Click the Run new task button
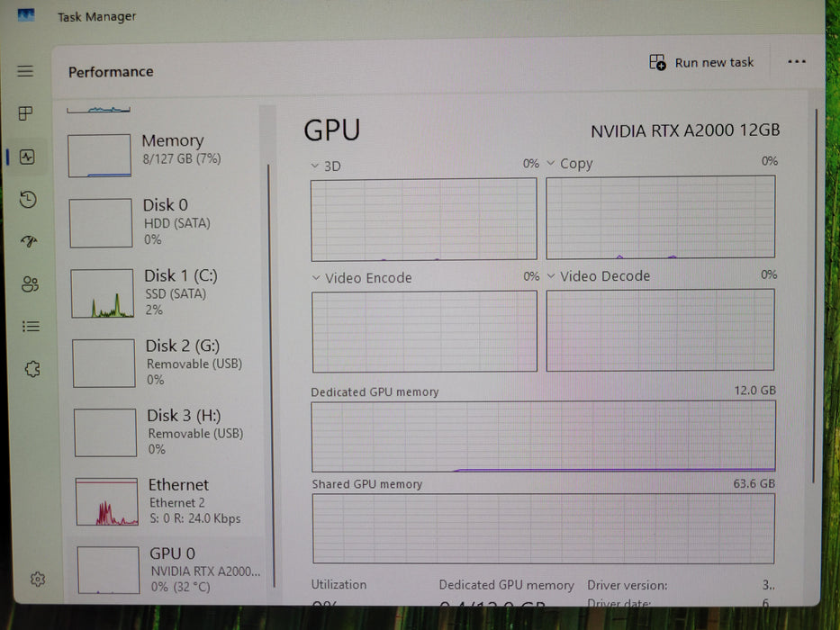 point(701,63)
